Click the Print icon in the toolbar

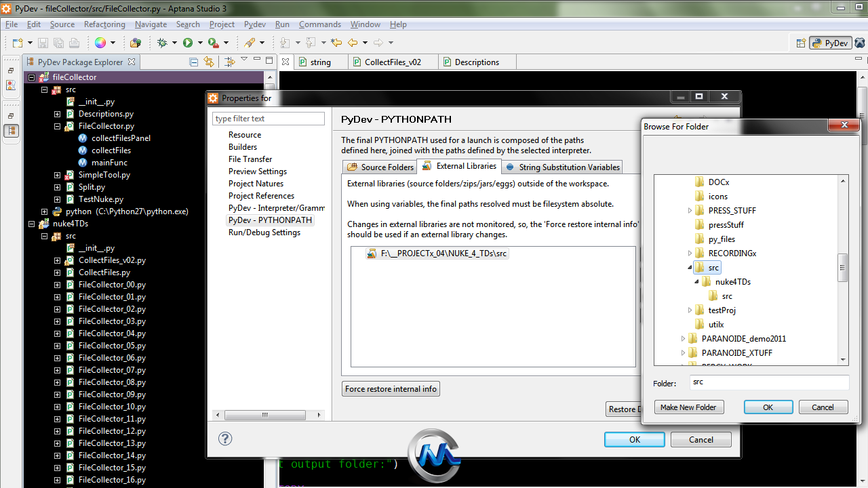74,43
